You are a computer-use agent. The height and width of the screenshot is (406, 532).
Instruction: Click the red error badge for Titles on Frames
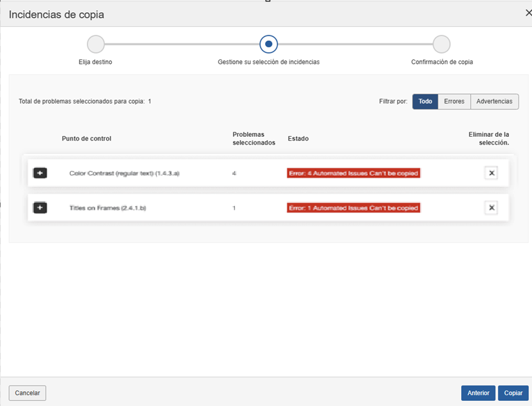pyautogui.click(x=353, y=208)
